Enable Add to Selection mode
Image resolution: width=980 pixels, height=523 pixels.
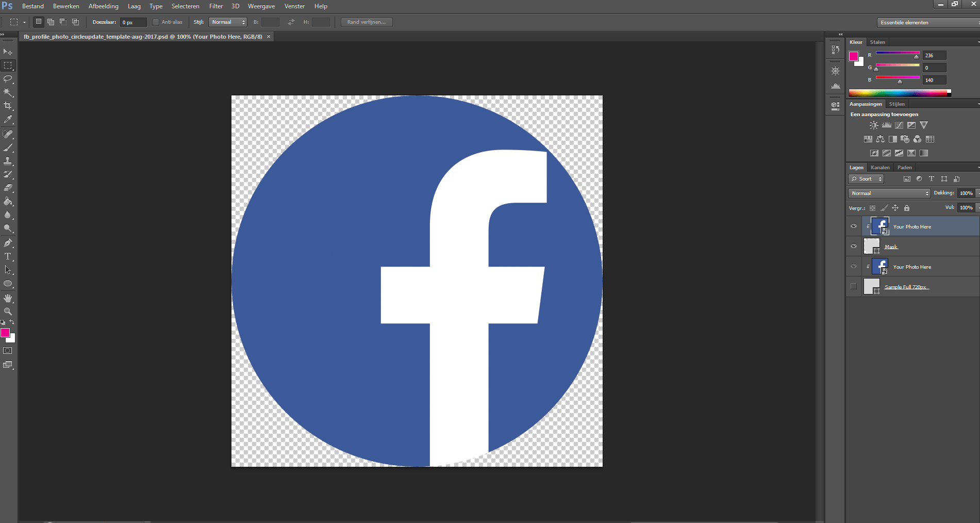51,22
